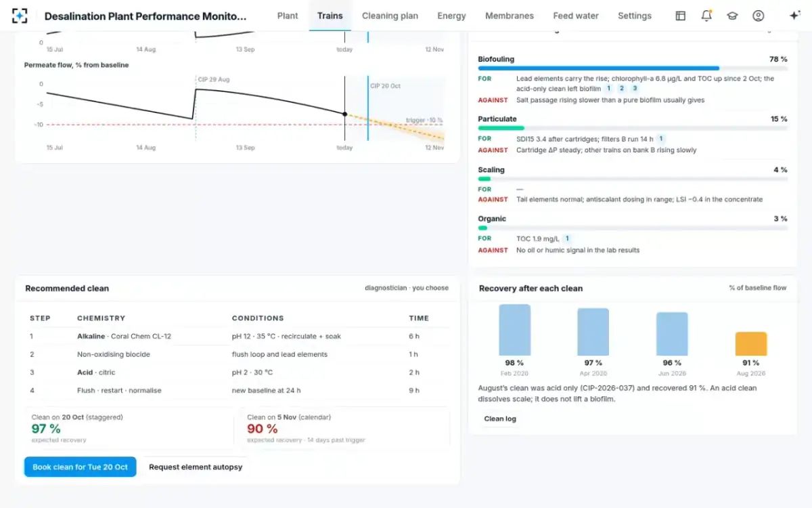Image resolution: width=812 pixels, height=508 pixels.
Task: Open the graduation cap learning icon
Action: 732,16
